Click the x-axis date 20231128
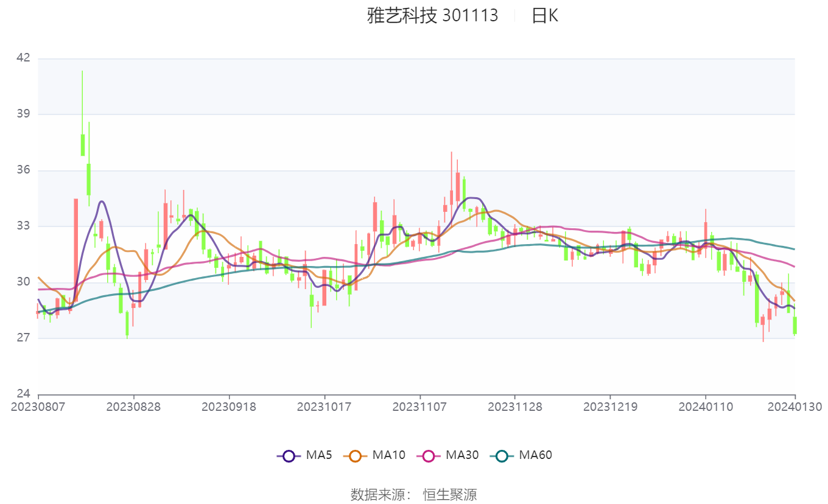828x504 pixels. tap(515, 407)
